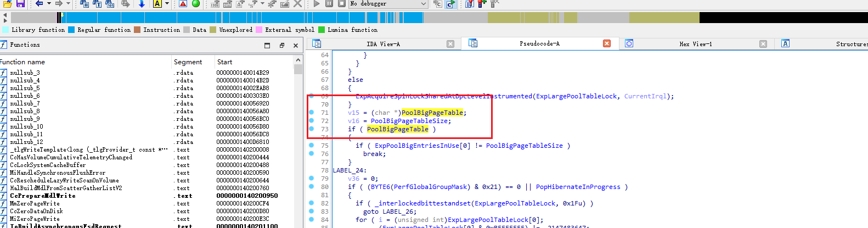Click the yellow 'A' text search icon

(157, 4)
